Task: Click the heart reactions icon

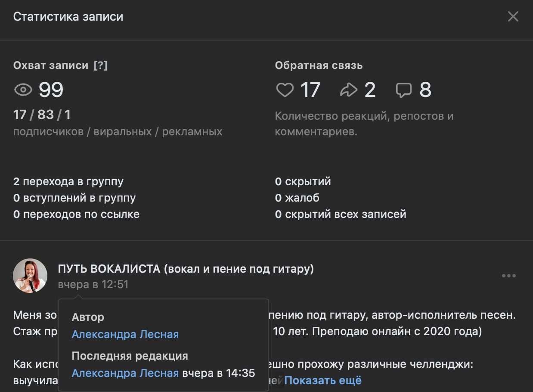Action: point(285,90)
